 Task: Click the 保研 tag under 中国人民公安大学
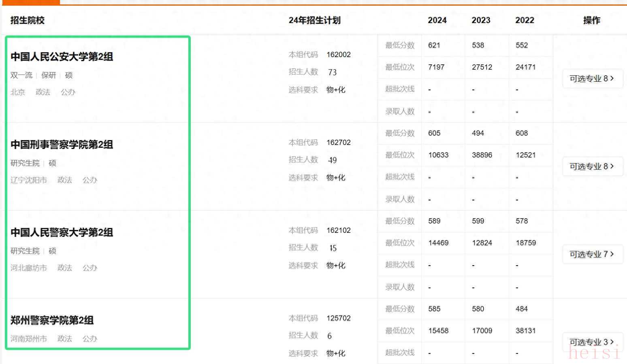tap(49, 75)
